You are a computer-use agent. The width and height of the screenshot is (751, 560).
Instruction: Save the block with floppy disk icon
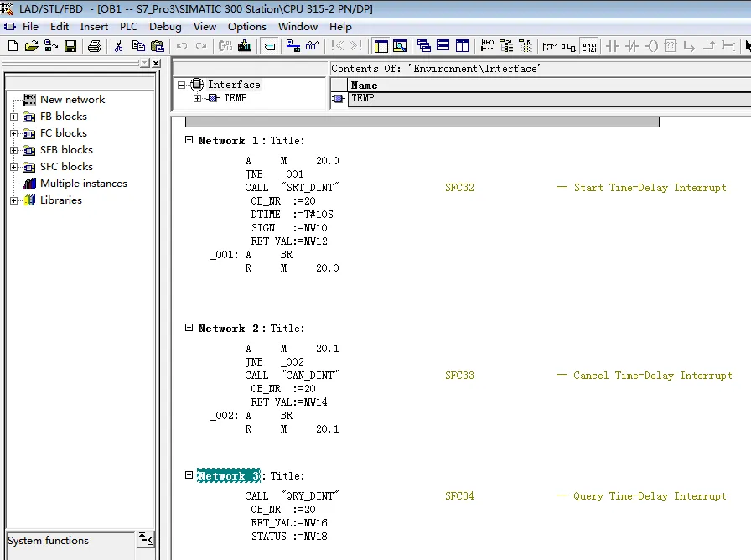[x=70, y=46]
